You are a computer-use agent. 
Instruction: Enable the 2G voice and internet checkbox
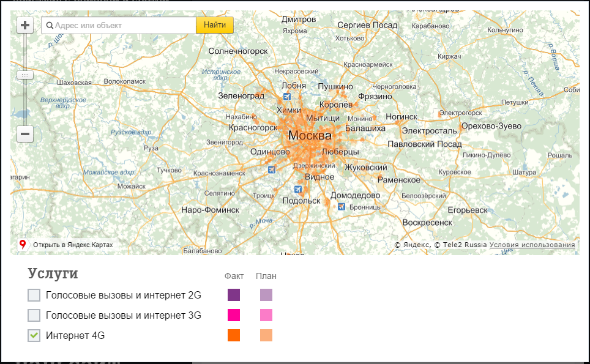34,295
